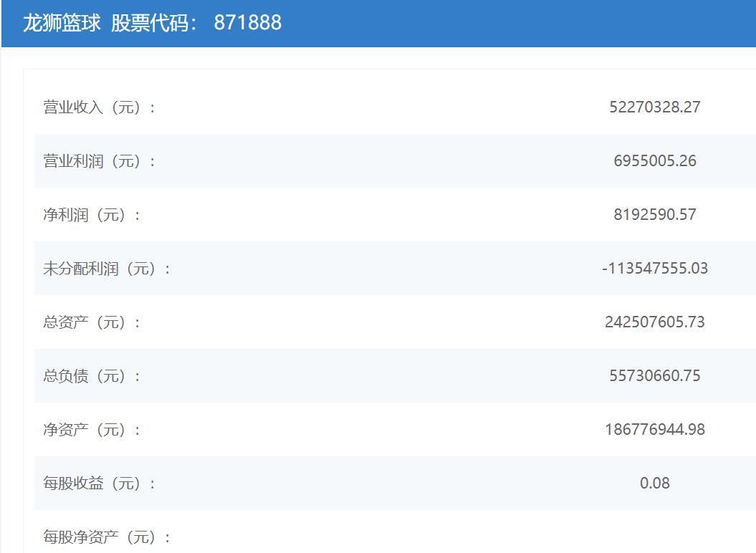
Task: Select the 总资产（元） label
Action: 92,322
